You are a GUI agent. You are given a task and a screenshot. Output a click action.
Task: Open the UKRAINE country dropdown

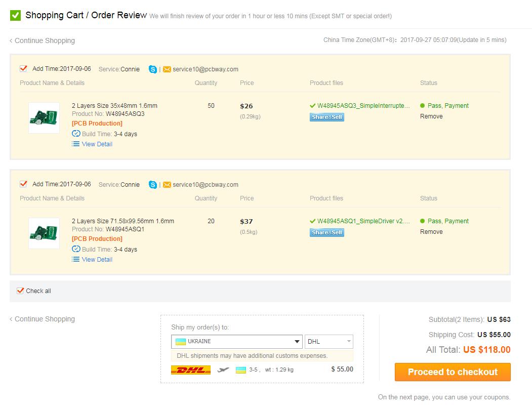[x=236, y=342]
